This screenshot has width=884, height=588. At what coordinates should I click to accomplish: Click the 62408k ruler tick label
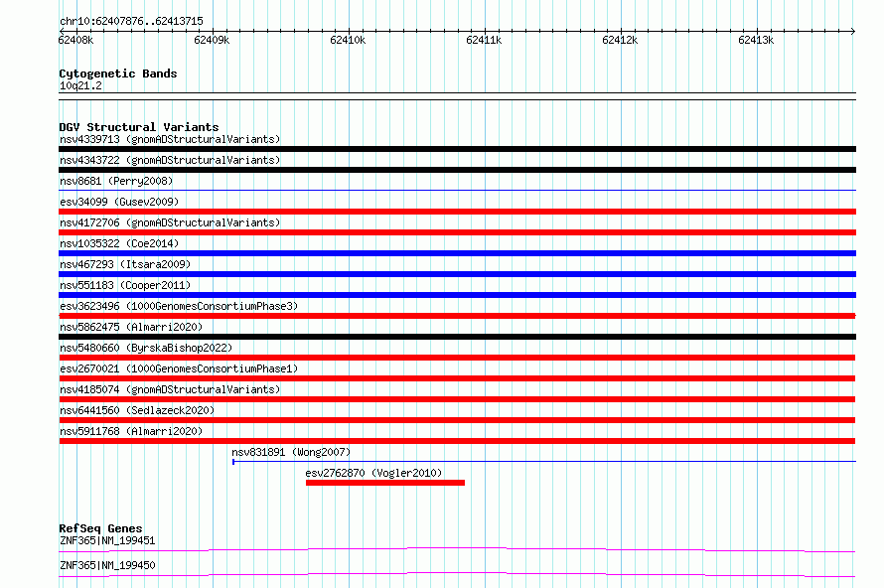pyautogui.click(x=75, y=40)
